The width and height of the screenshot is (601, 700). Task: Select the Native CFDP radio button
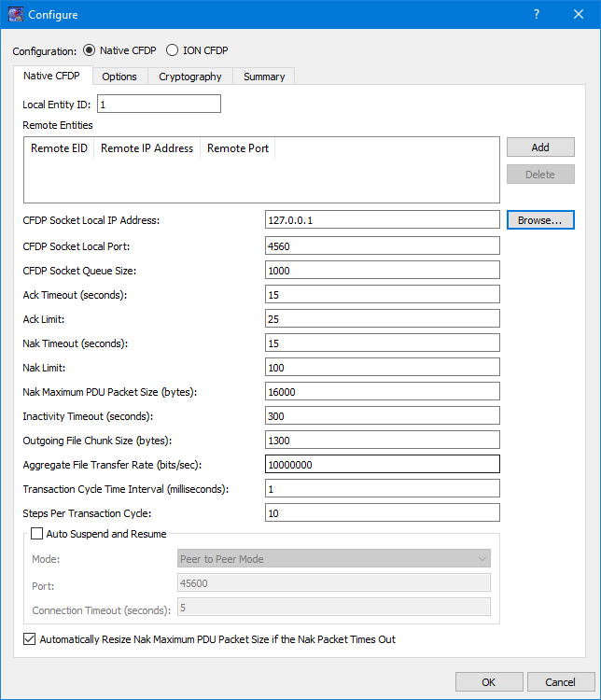point(90,50)
